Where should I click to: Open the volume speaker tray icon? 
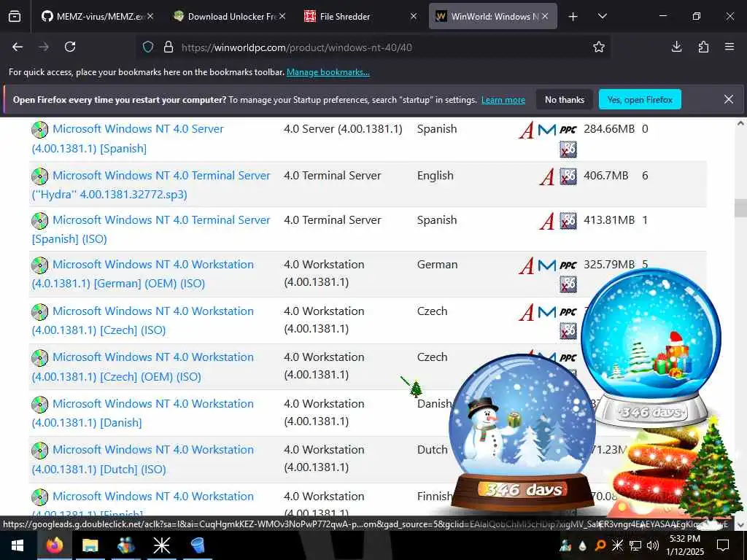653,545
